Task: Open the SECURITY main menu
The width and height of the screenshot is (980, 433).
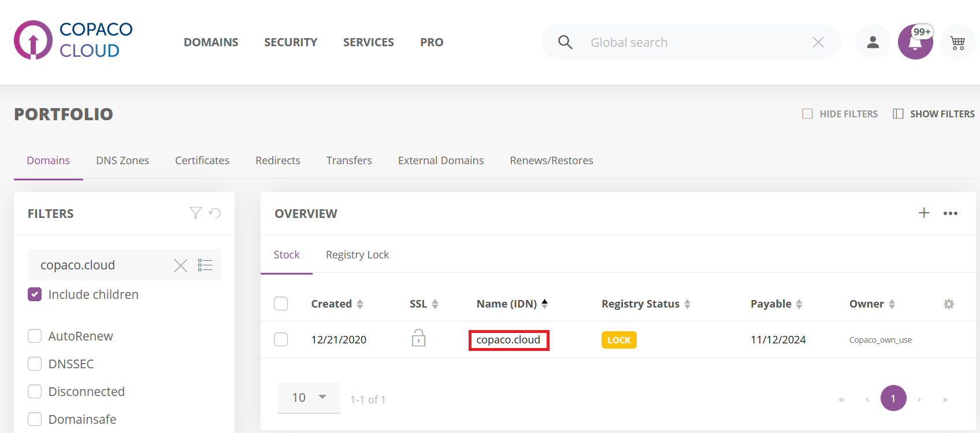Action: pos(291,42)
